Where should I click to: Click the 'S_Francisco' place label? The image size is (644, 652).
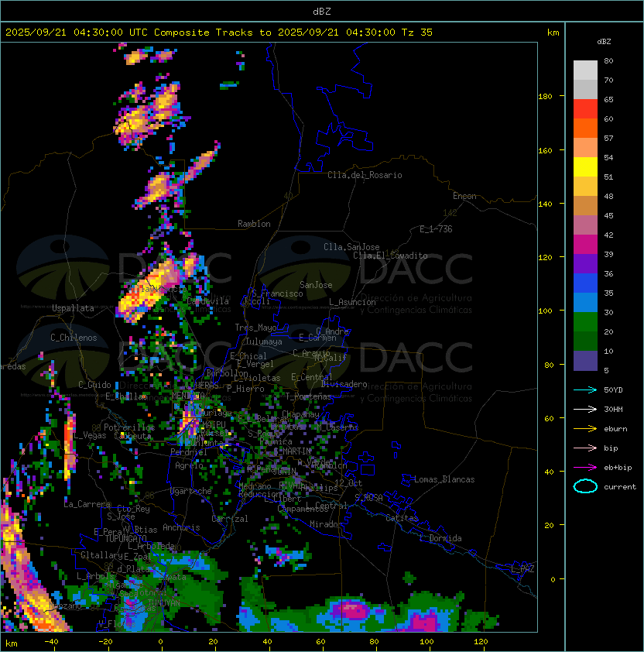point(277,293)
